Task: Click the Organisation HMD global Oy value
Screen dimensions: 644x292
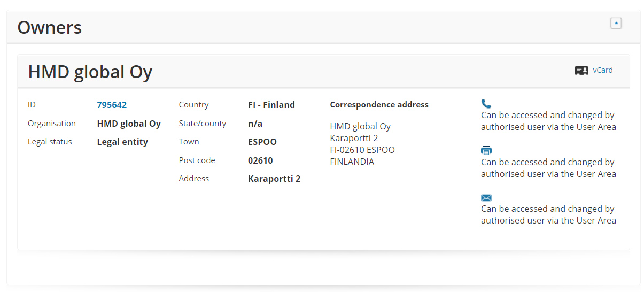Action: [129, 124]
